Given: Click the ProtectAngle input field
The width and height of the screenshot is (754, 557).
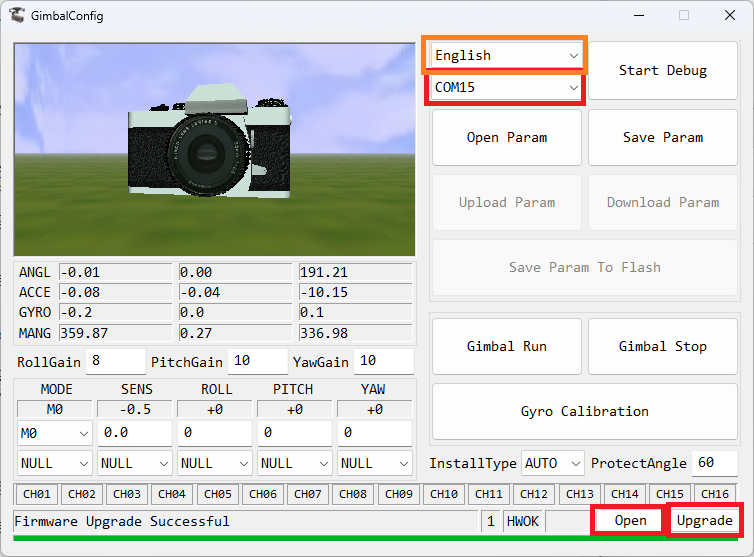Looking at the screenshot, I should pyautogui.click(x=714, y=464).
